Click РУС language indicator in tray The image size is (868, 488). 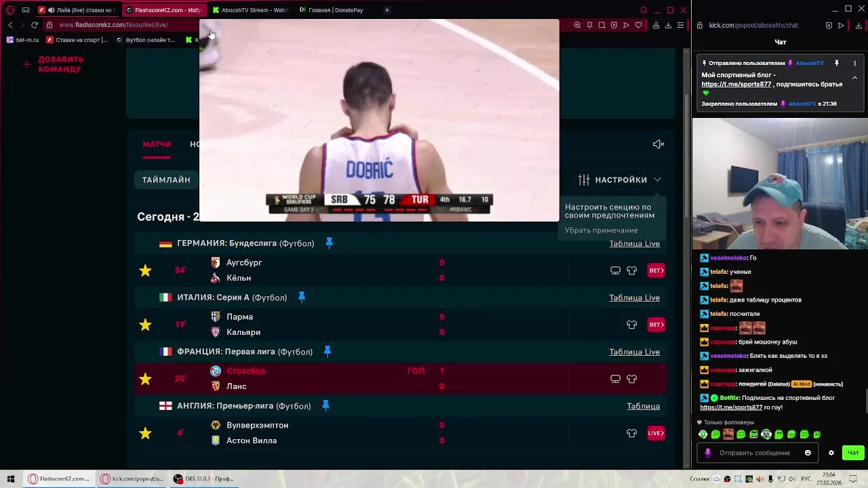pyautogui.click(x=806, y=479)
